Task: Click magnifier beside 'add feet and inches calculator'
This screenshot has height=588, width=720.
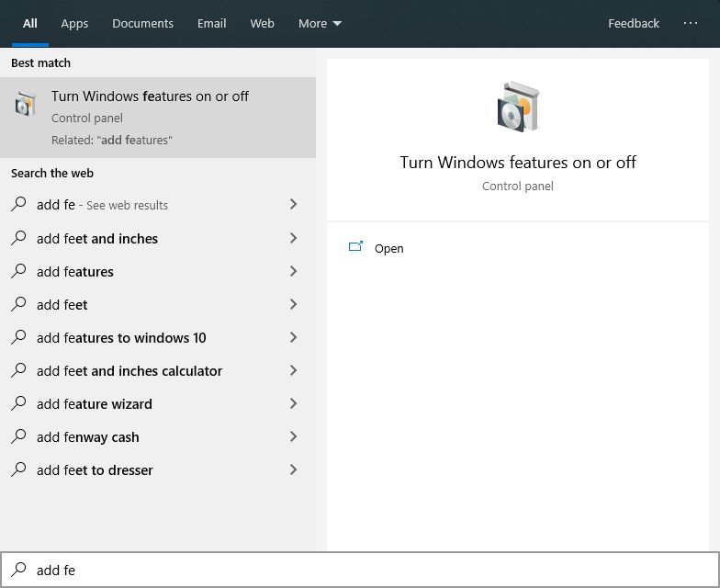Action: [x=18, y=369]
